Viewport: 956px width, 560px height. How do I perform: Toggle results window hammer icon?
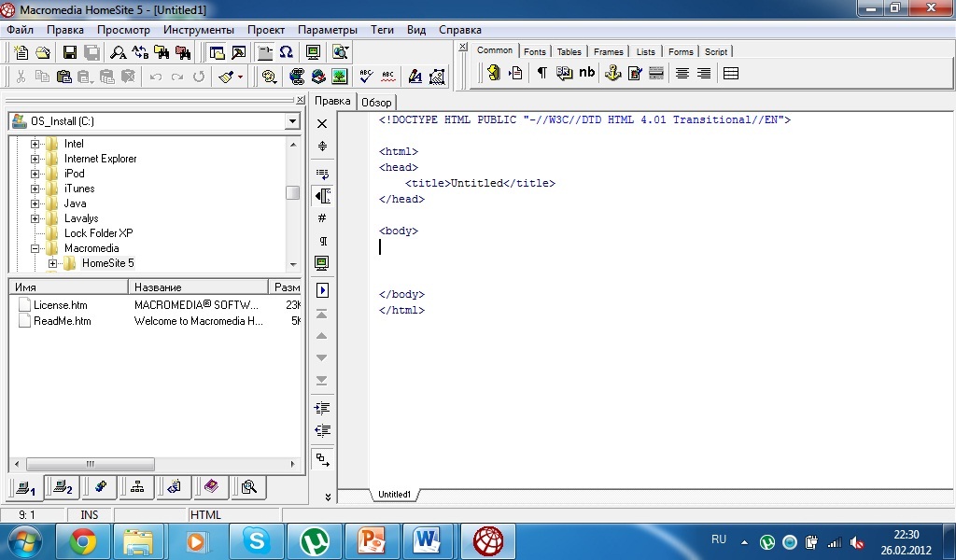tap(238, 52)
